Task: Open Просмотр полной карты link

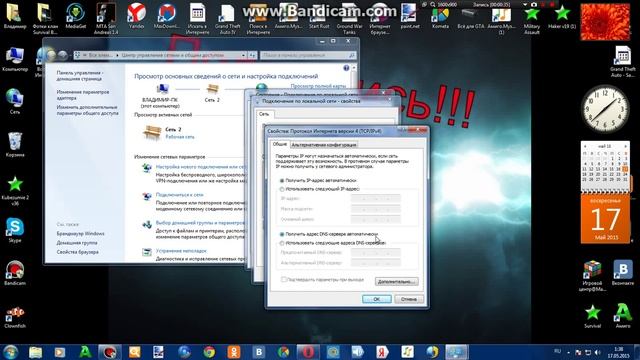Action: point(318,86)
